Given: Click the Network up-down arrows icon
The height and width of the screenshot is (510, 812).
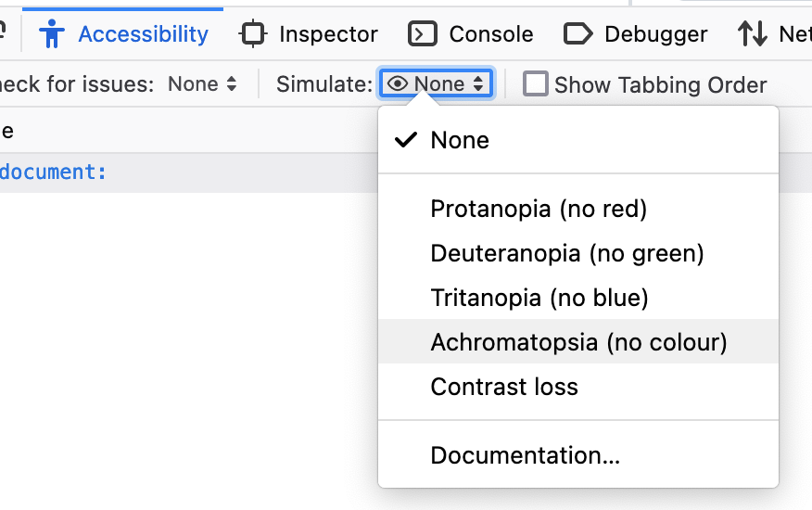Looking at the screenshot, I should [x=753, y=34].
